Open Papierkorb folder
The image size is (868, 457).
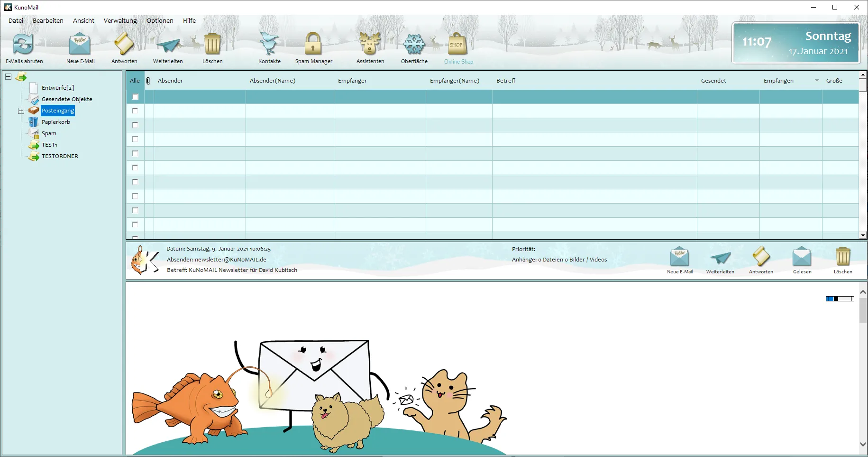[x=56, y=122]
